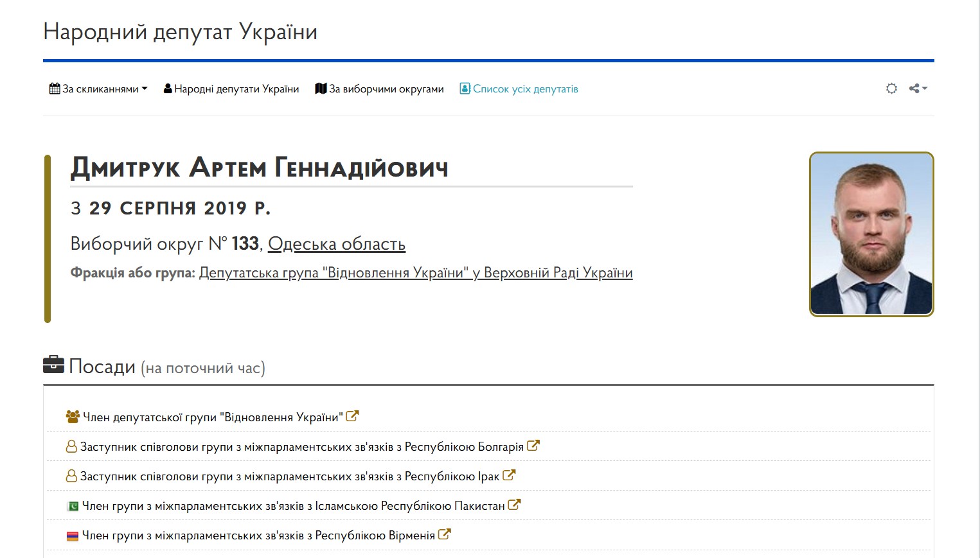This screenshot has width=980, height=558.
Task: Click the Посади section heading
Action: 102,367
